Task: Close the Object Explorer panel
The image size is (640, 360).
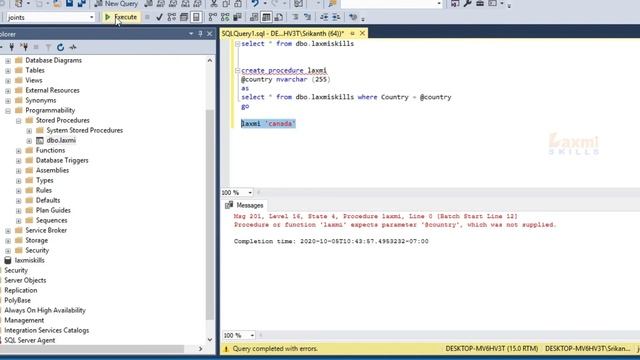Action: [x=209, y=34]
